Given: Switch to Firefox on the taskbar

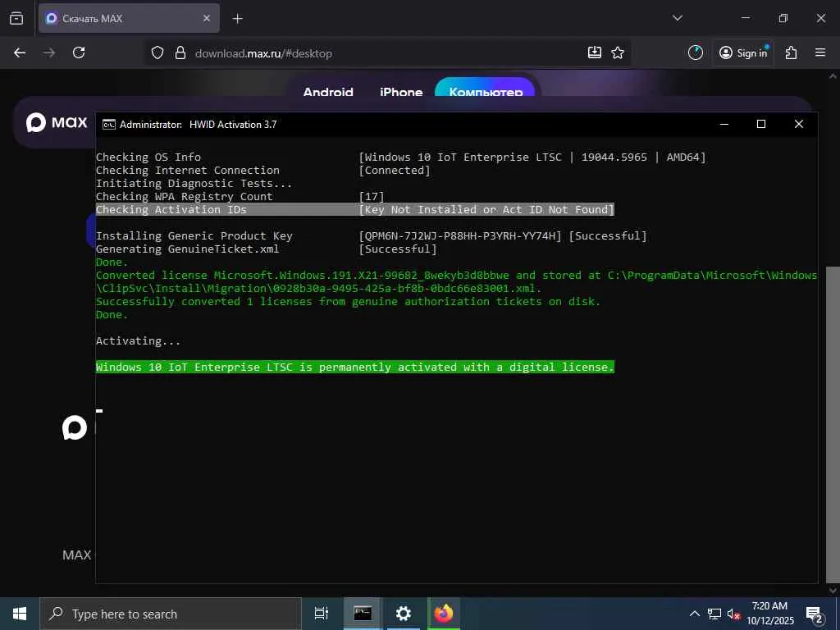Looking at the screenshot, I should 444,614.
